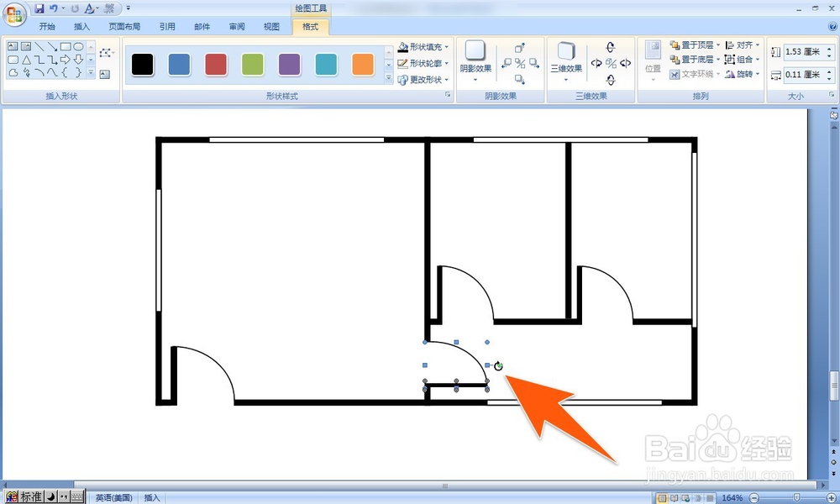Select the rounded rectangle shape
This screenshot has width=840, height=504.
[13, 60]
